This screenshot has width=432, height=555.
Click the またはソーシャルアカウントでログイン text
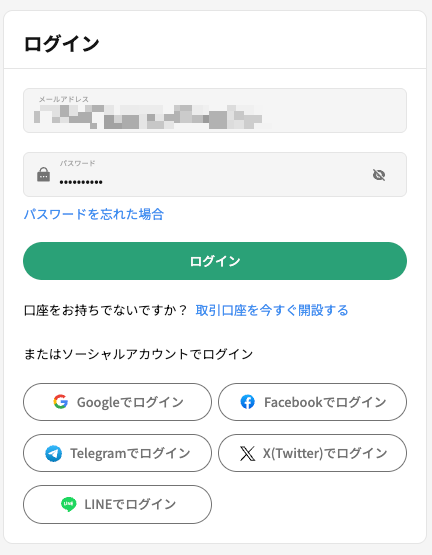coord(138,354)
